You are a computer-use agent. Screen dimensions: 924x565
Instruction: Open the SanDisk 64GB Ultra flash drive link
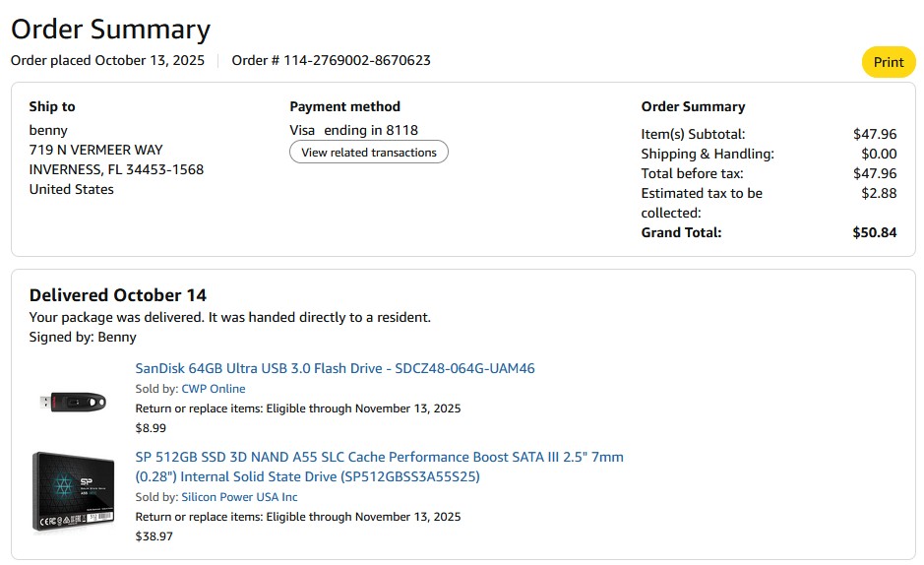pyautogui.click(x=335, y=368)
